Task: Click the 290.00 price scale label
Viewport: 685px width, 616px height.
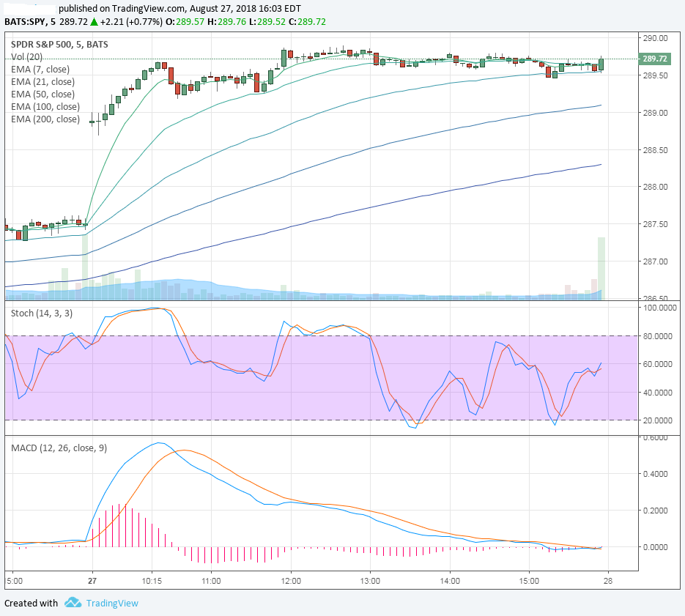Action: coord(655,38)
